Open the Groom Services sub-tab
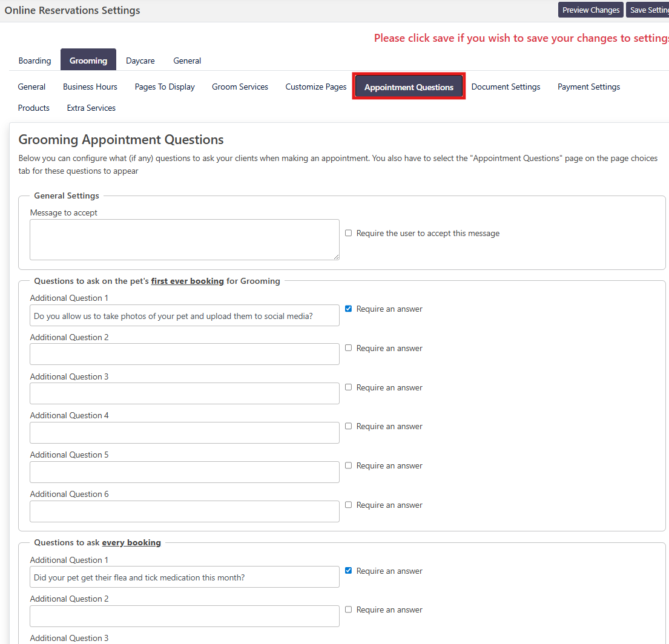This screenshot has height=644, width=669. click(240, 87)
